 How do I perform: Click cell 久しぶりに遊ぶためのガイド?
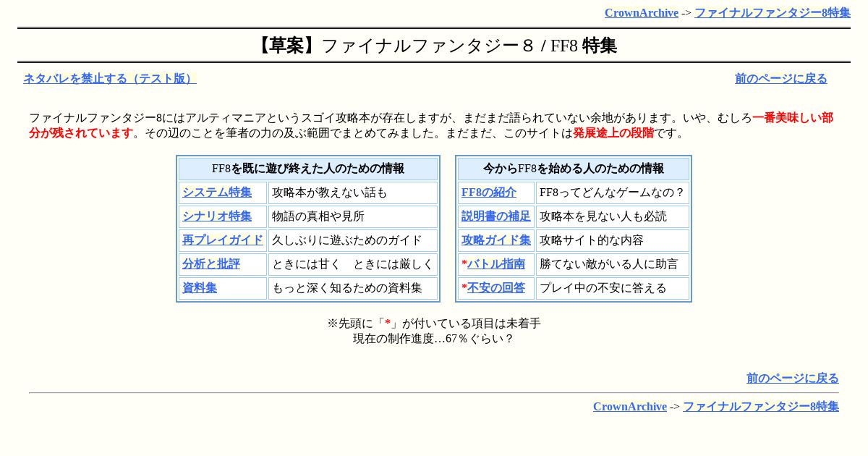tap(353, 240)
